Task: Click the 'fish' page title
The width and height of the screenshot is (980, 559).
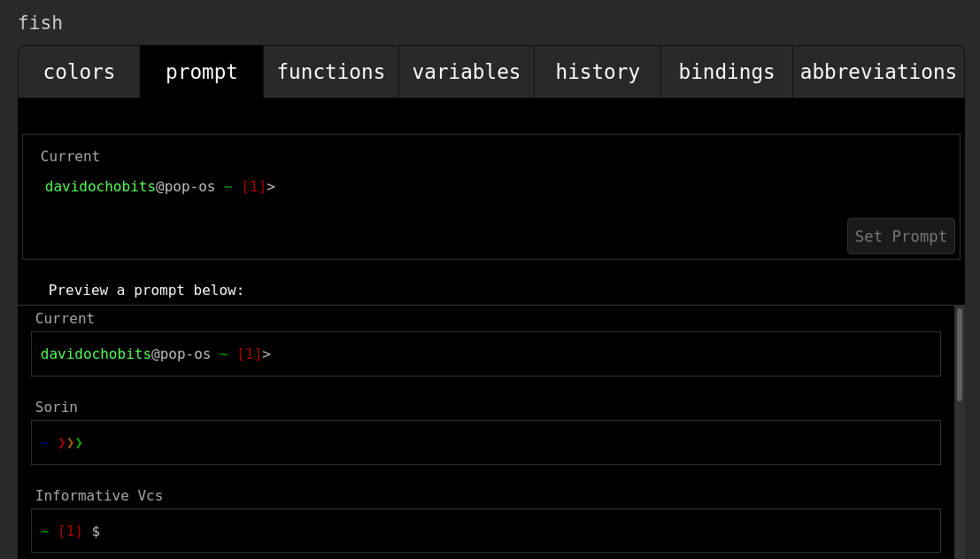Action: 41,23
